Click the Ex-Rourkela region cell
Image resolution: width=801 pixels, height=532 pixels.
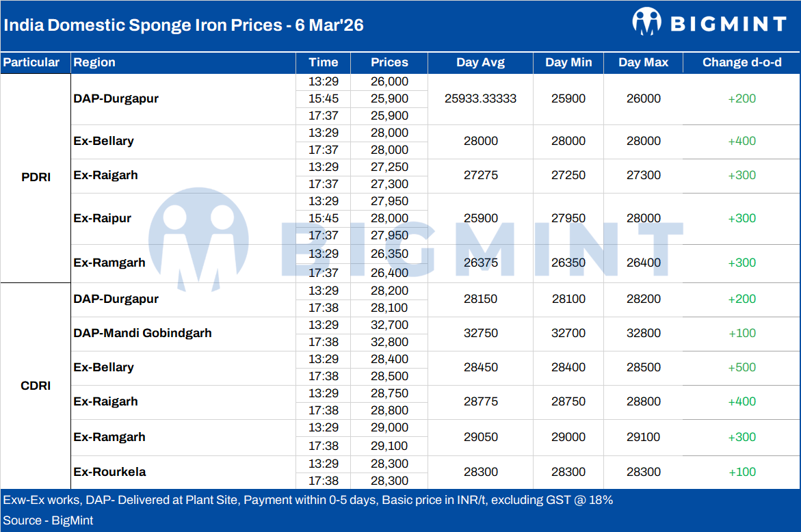[x=109, y=472]
